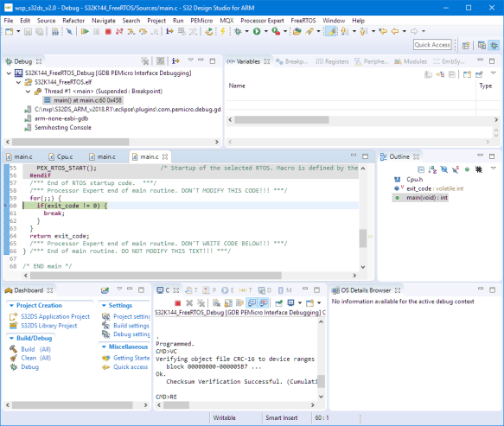
Task: Click the red Terminate button in the main toolbar
Action: click(108, 31)
